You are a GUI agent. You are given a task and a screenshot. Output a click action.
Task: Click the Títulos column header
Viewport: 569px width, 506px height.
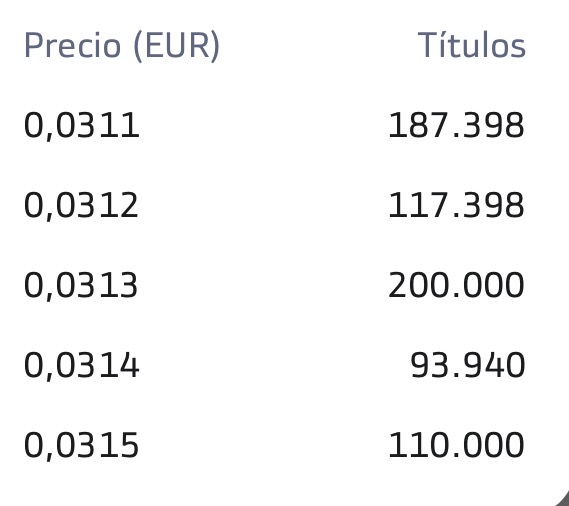pos(471,45)
